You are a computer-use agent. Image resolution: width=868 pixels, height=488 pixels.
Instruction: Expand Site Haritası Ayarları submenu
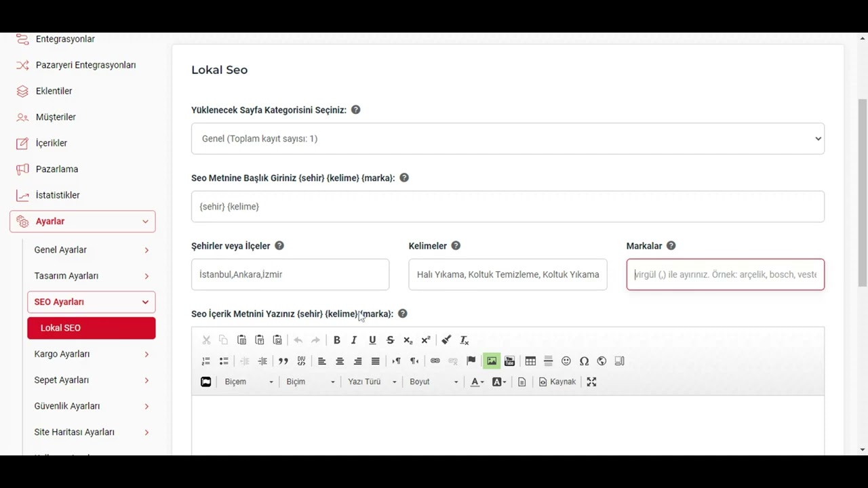(x=92, y=432)
